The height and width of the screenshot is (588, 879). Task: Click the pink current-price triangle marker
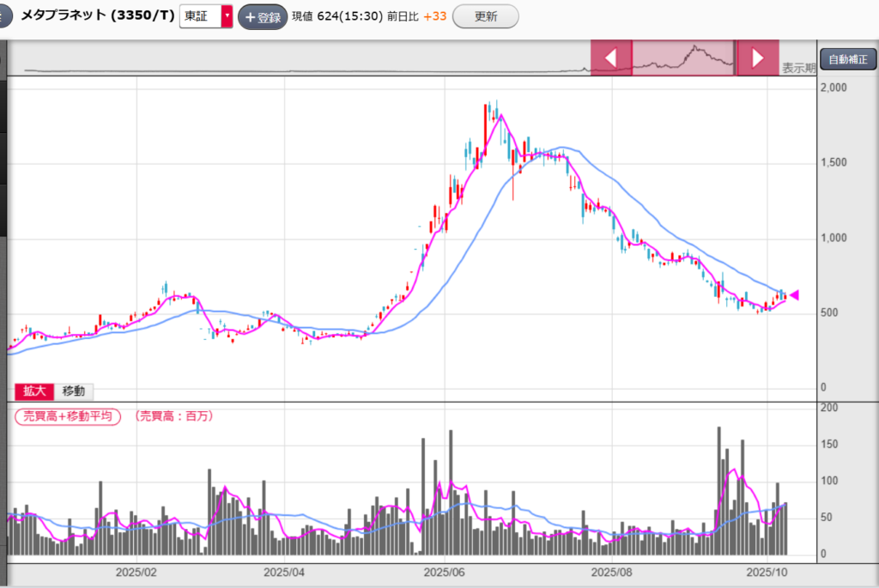pos(794,295)
